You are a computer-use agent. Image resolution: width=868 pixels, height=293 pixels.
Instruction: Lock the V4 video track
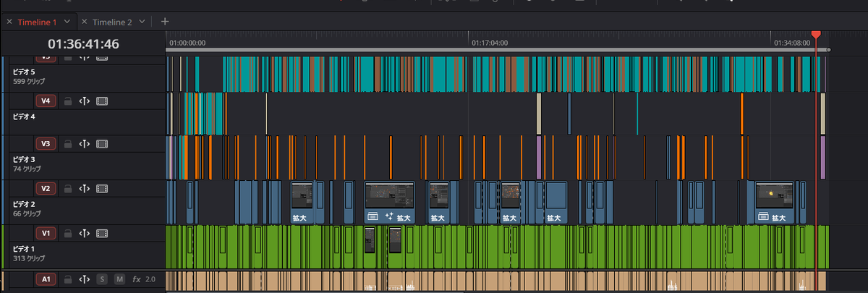click(67, 101)
